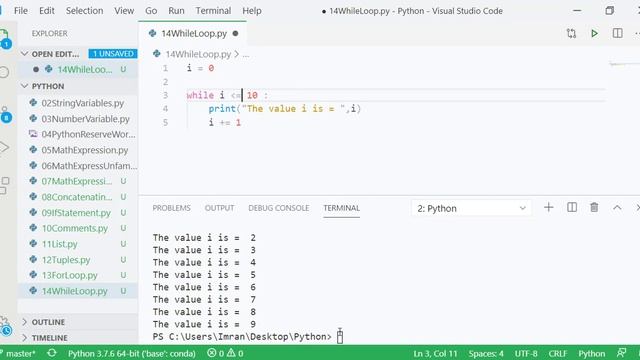Screen dimensions: 640x360
Task: Click Python icon in breadcrumb bar
Action: tap(157, 53)
